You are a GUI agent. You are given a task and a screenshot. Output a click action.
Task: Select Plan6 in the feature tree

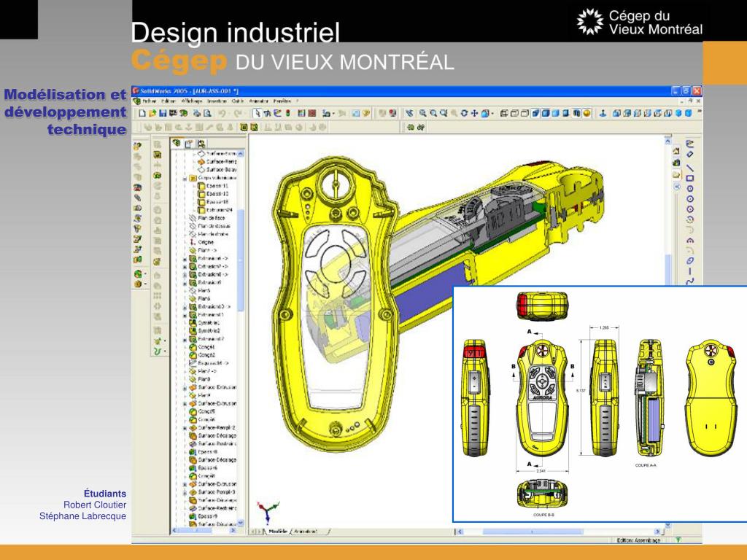(204, 298)
